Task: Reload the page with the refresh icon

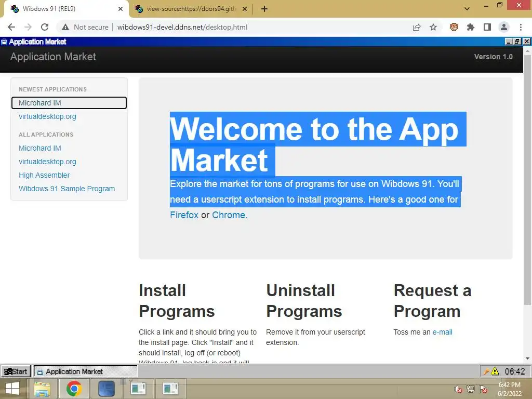Action: [x=45, y=27]
